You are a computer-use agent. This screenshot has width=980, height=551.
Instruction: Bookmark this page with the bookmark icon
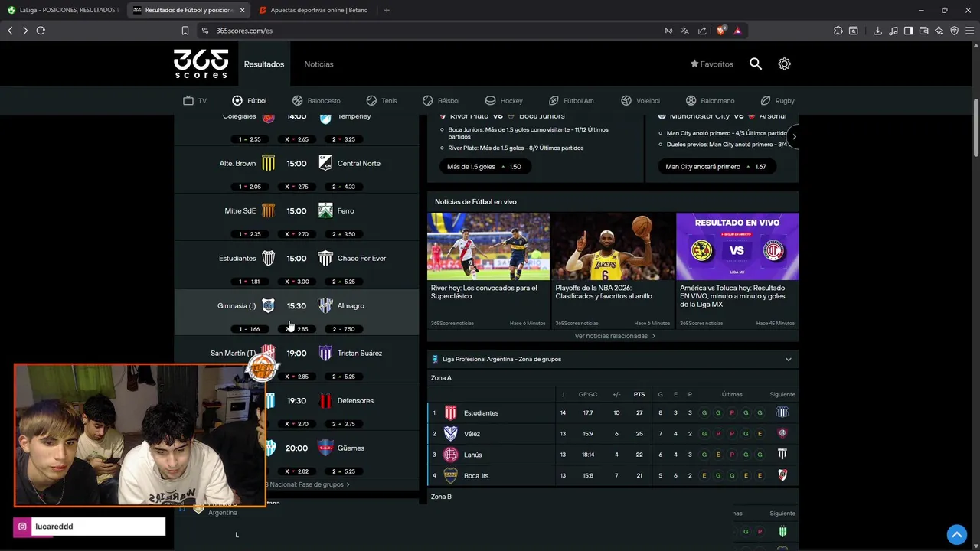coord(185,31)
